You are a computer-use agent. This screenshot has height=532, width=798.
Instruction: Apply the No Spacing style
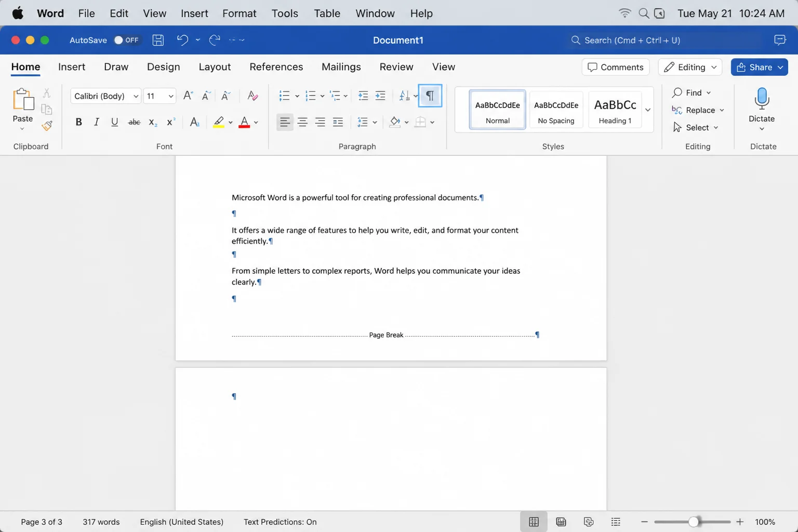pyautogui.click(x=556, y=110)
